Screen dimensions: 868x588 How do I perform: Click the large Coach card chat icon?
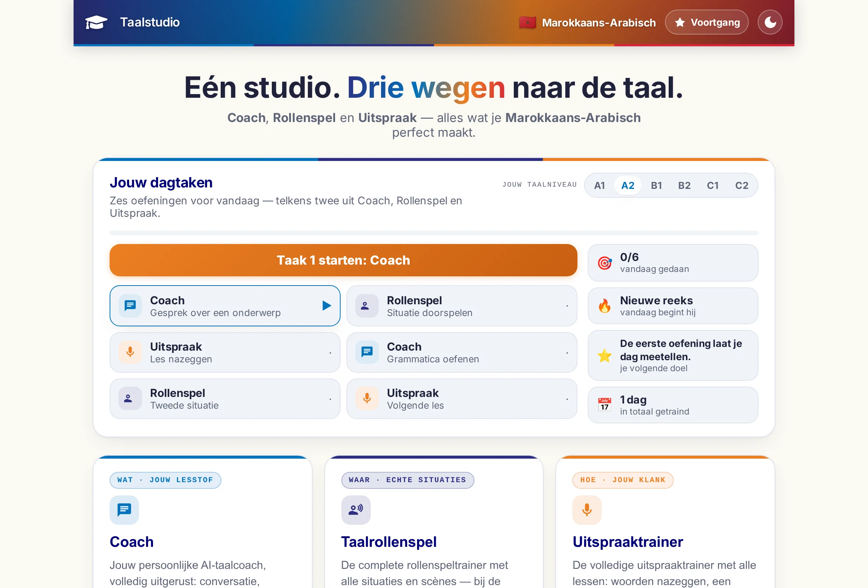click(x=124, y=510)
